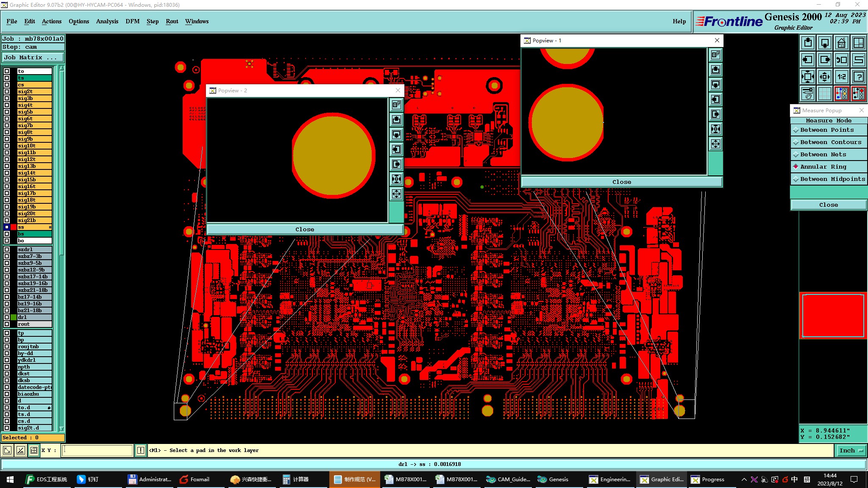Click the question mark help icon

click(x=858, y=77)
